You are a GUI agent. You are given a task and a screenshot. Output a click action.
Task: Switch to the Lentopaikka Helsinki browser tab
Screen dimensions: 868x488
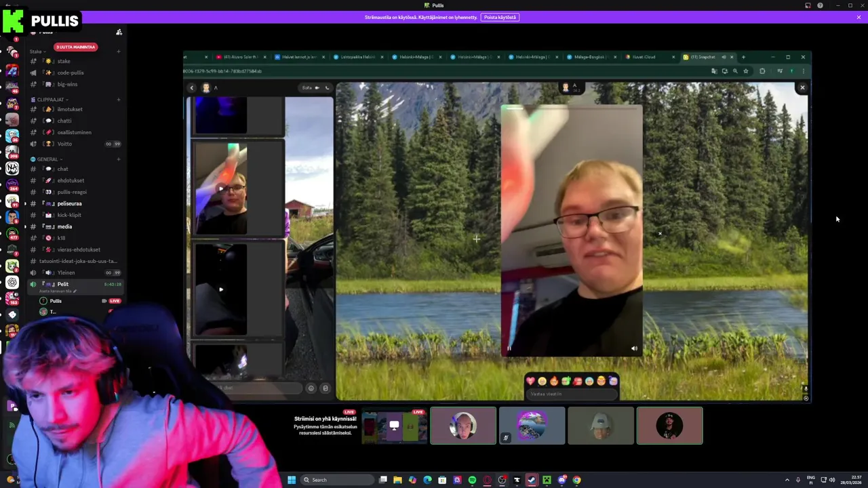357,57
